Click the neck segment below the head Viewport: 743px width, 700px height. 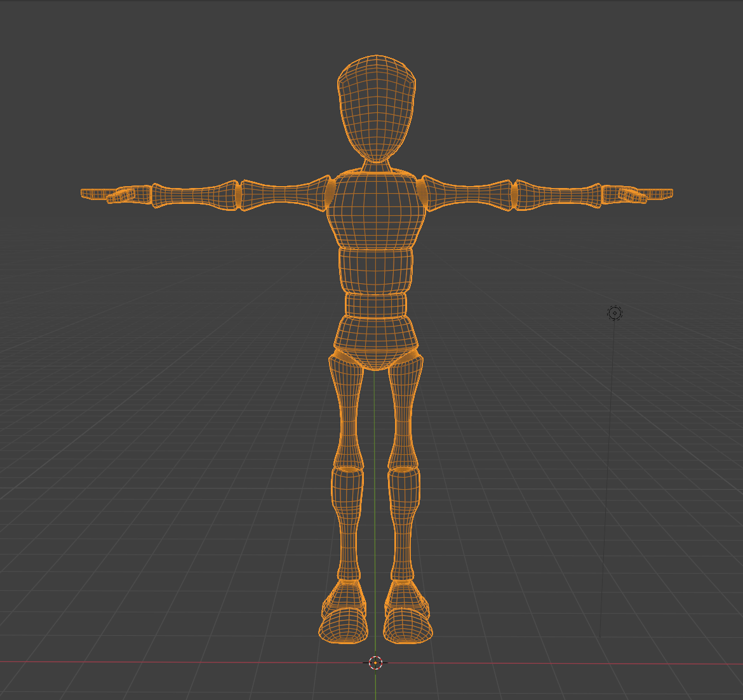376,167
